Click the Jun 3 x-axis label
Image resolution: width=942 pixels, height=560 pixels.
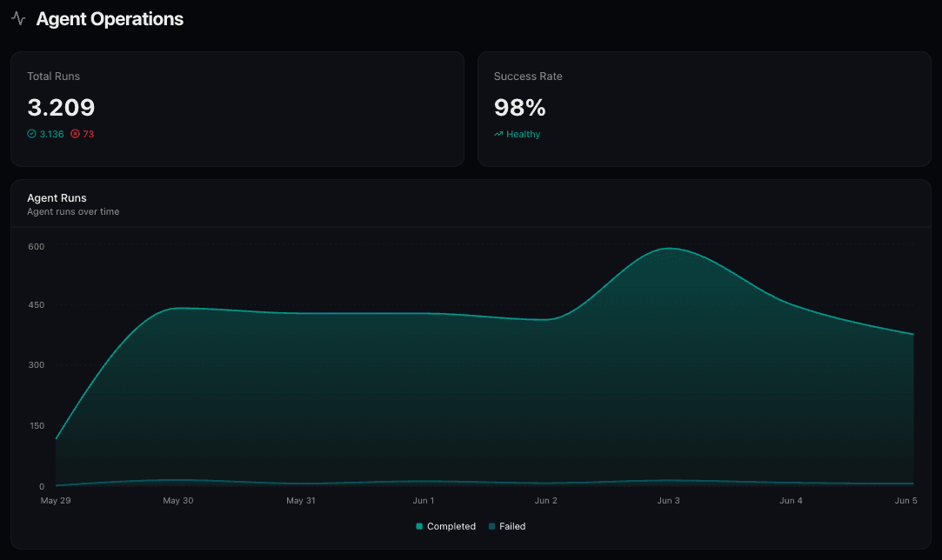(669, 501)
